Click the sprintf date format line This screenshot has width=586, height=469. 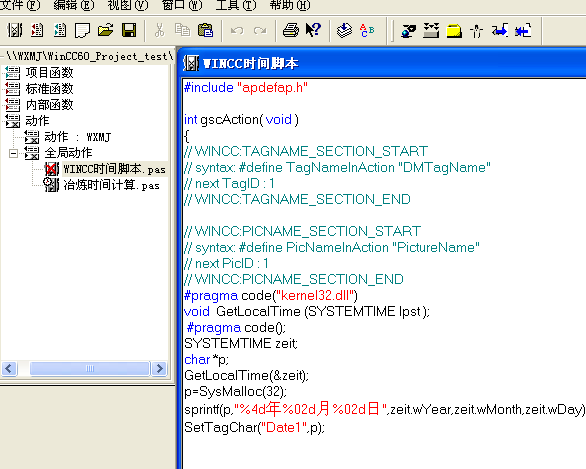click(x=385, y=410)
